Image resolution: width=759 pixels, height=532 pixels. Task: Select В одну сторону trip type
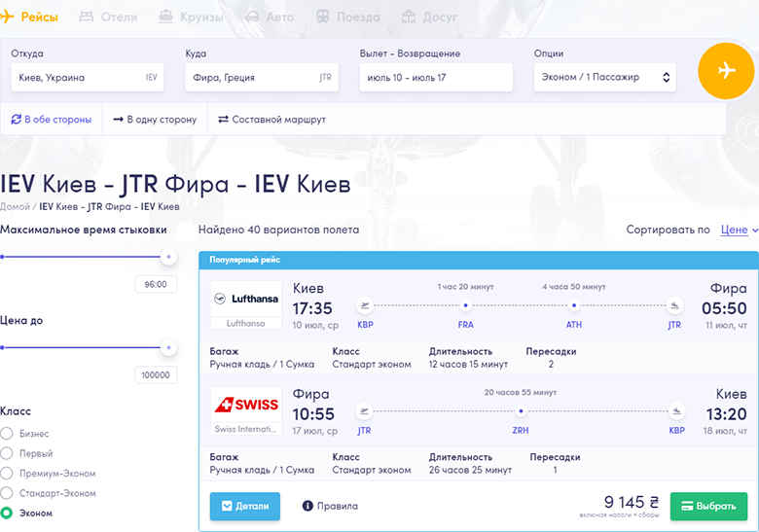pyautogui.click(x=155, y=120)
